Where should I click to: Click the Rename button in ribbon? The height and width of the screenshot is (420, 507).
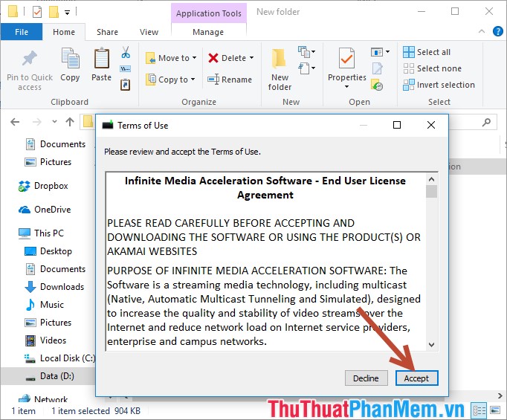coord(230,80)
